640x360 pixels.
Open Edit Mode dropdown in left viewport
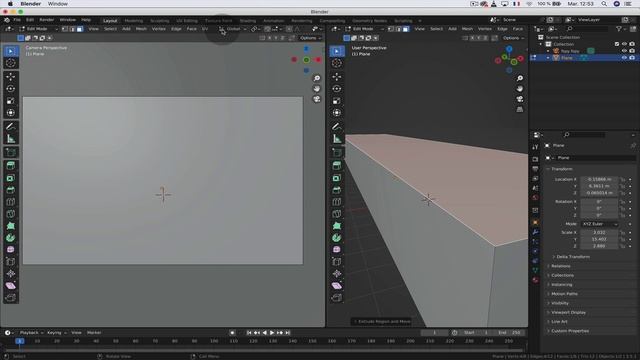coord(38,29)
